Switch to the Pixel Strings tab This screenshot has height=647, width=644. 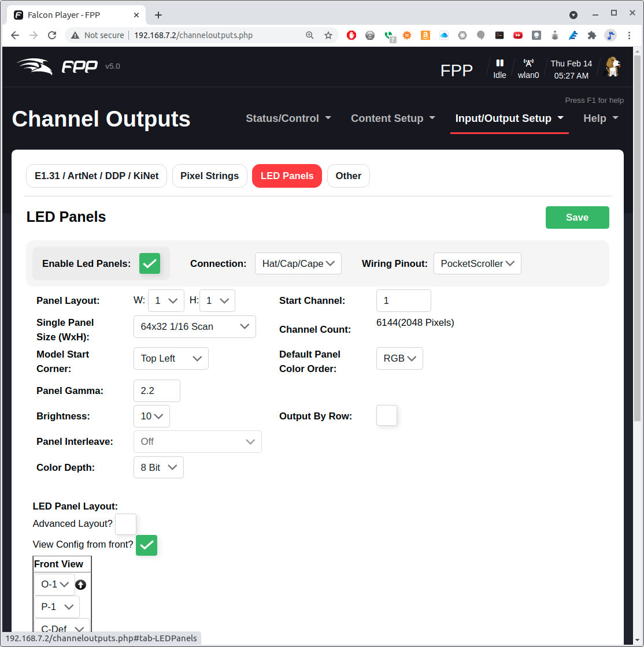209,176
